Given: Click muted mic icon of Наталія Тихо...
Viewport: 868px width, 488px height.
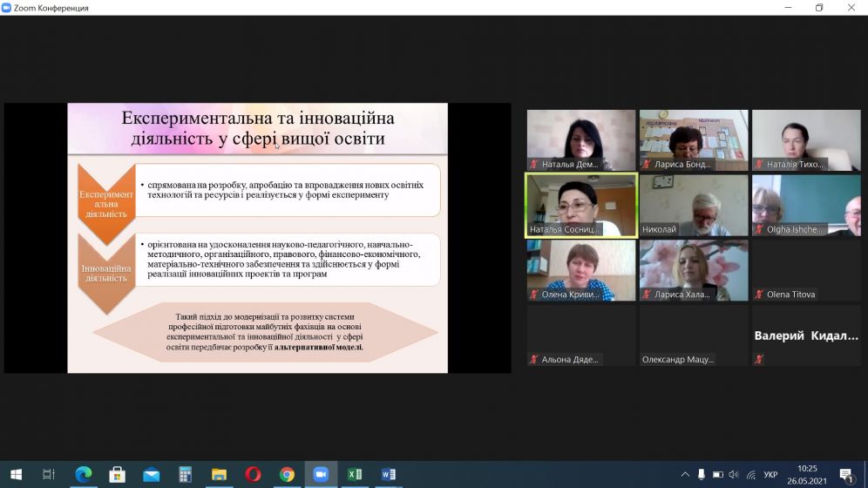Looking at the screenshot, I should [760, 165].
